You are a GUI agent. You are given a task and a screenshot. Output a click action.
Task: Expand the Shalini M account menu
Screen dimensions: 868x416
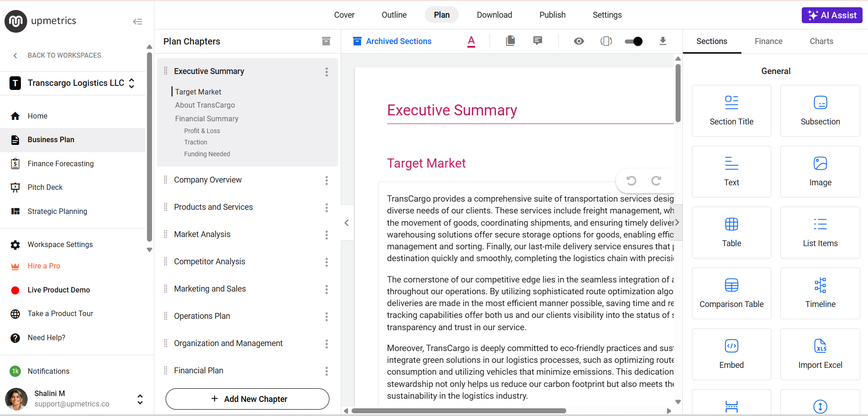pos(140,399)
